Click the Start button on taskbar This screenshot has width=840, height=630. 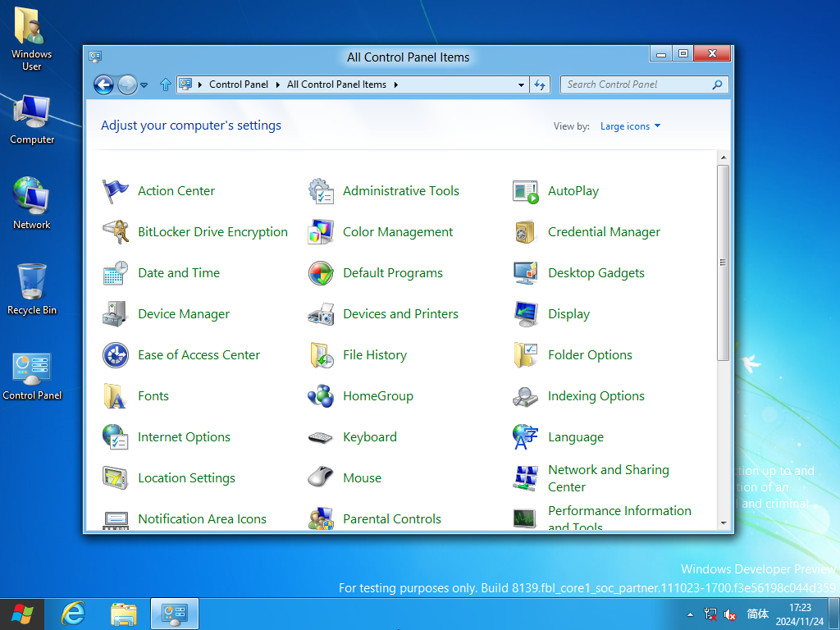[22, 614]
